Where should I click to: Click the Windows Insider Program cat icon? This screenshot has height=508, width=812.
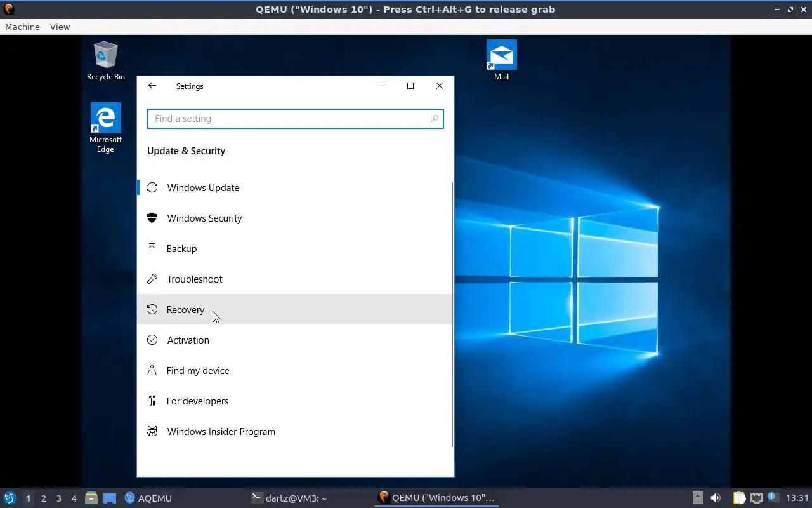point(152,431)
